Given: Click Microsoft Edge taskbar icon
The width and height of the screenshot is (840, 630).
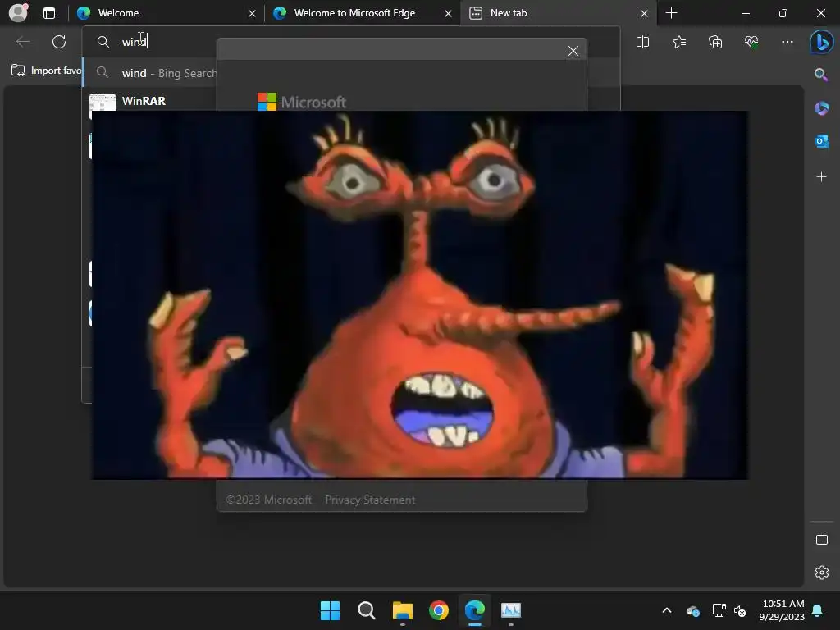Looking at the screenshot, I should [475, 610].
